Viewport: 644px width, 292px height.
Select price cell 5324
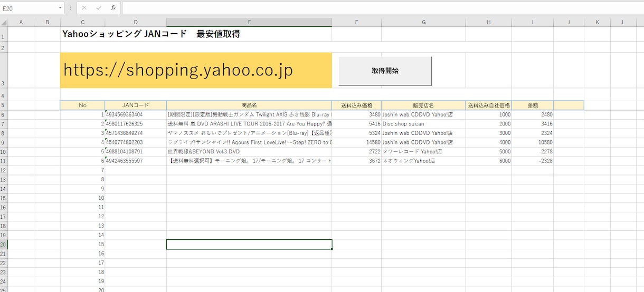357,133
